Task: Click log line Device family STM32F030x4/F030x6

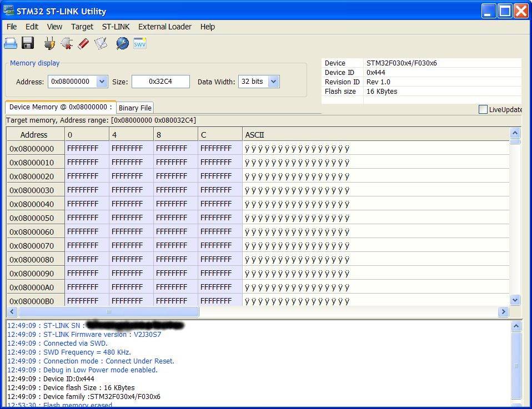Action: click(83, 396)
